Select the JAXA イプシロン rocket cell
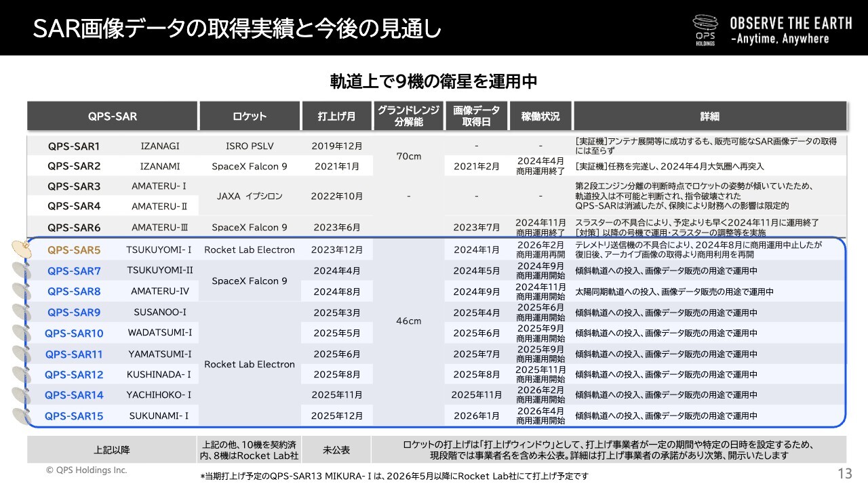868x488 pixels. [250, 197]
